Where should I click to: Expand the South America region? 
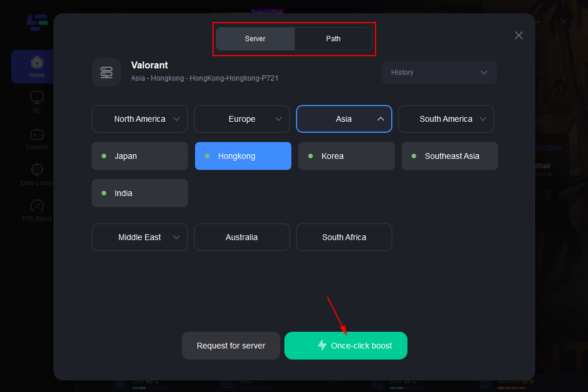tap(446, 119)
